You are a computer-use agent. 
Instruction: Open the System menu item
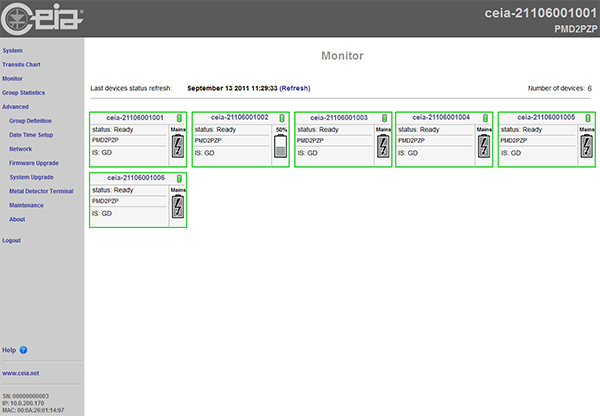13,51
